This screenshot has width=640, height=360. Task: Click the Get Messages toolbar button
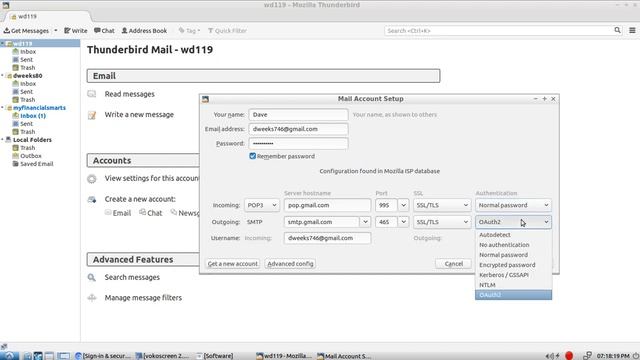pos(26,31)
